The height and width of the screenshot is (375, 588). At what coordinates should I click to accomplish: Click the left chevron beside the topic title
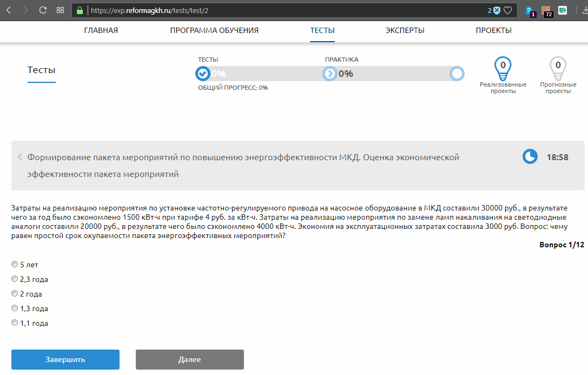pos(20,157)
